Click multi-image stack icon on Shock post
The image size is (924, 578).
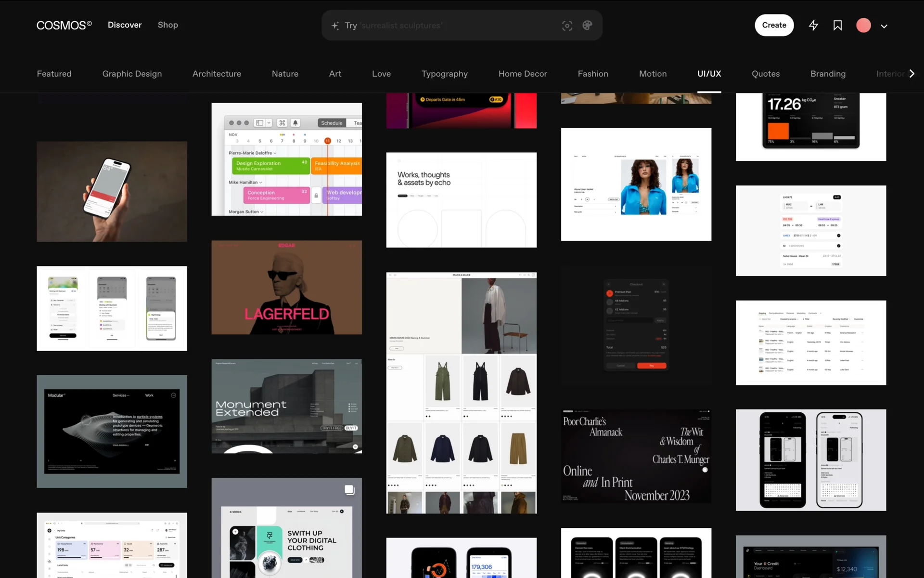click(349, 490)
